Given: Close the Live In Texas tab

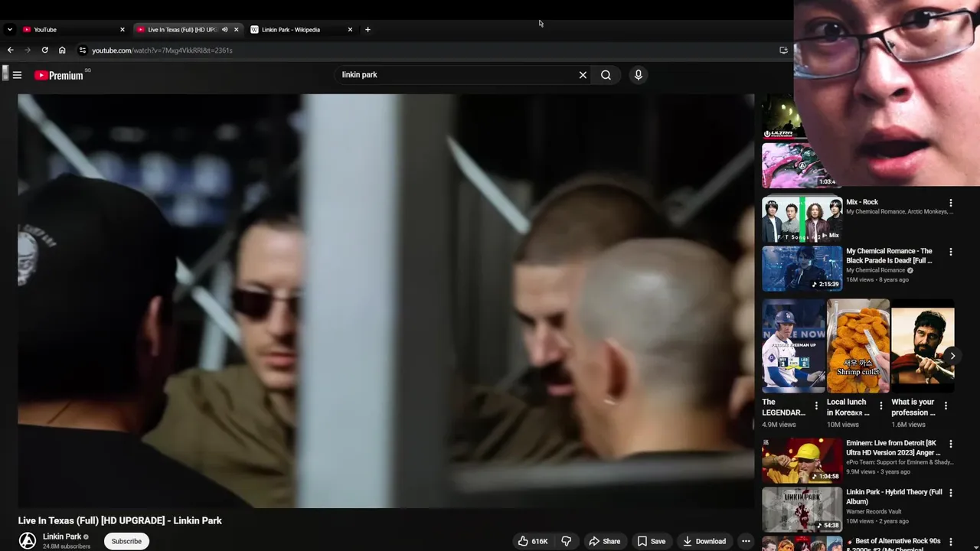Looking at the screenshot, I should [x=236, y=29].
